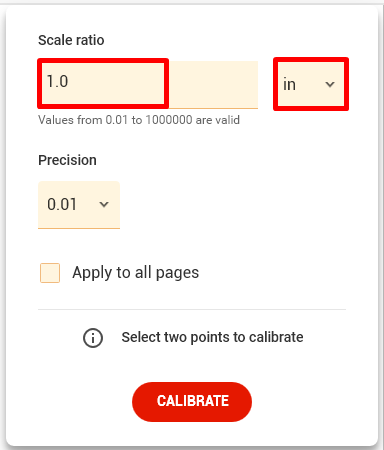Click the chevron arrow beside 0.01 precision
Screen dimensions: 384x450
click(x=104, y=204)
